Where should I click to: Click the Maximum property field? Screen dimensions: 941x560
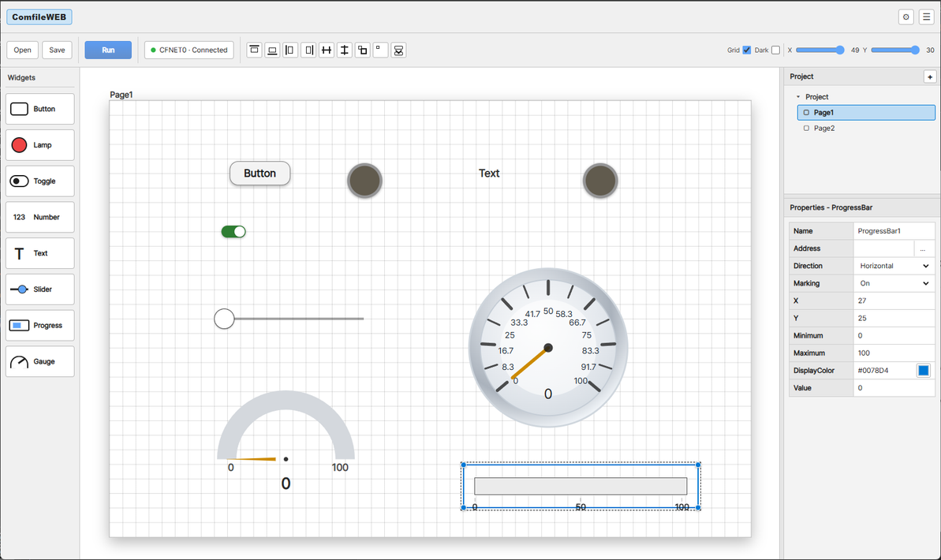pyautogui.click(x=894, y=353)
